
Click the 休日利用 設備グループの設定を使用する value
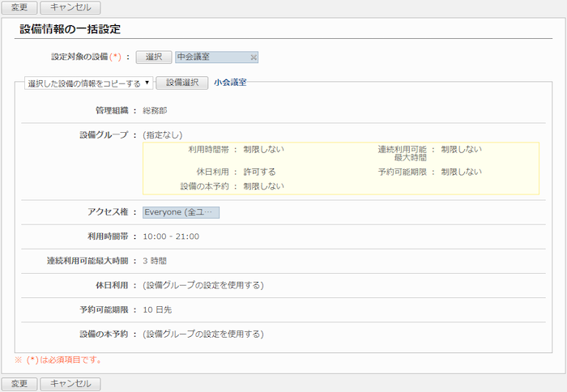pyautogui.click(x=203, y=285)
